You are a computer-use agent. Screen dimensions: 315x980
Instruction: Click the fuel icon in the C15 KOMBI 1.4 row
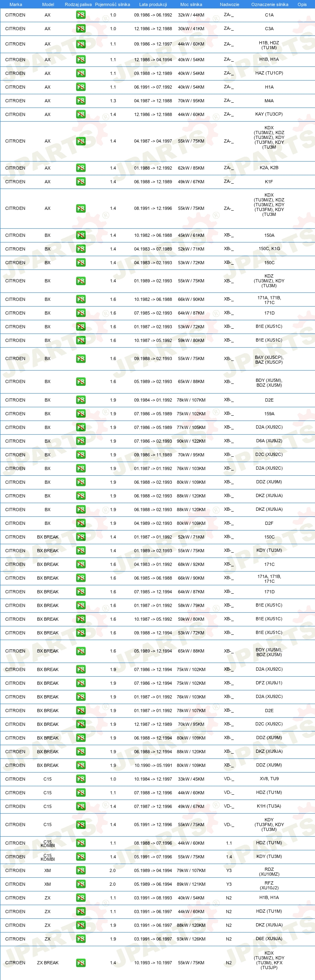click(81, 857)
